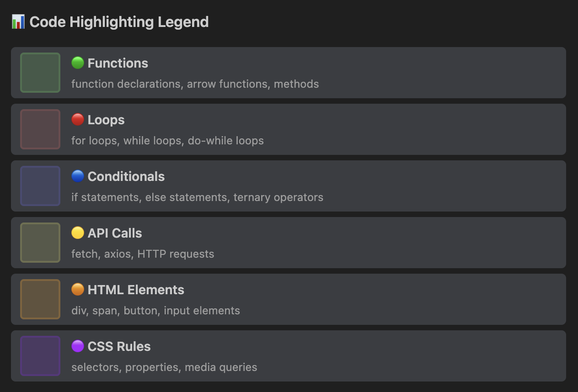Click the yellow dot icon beside API Calls
The height and width of the screenshot is (392, 578).
(x=77, y=233)
